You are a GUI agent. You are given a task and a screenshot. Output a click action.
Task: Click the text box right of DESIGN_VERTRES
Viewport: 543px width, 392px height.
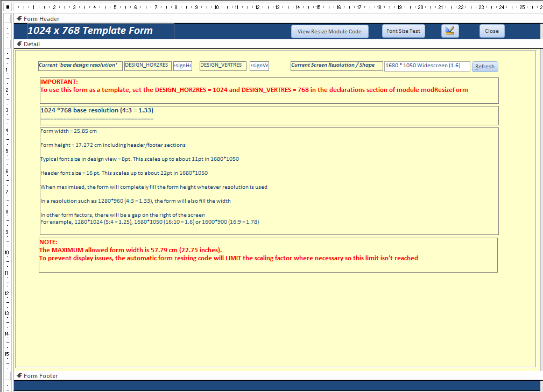point(259,66)
